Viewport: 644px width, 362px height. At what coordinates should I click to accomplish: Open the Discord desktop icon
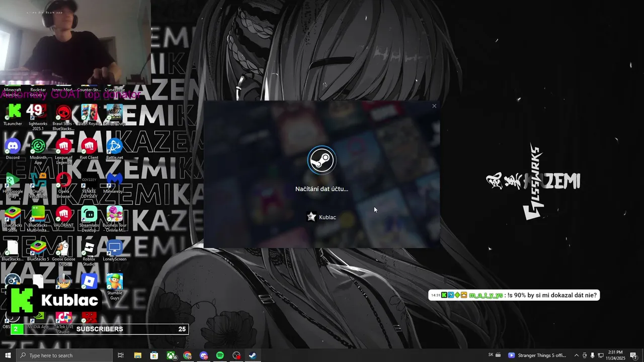pyautogui.click(x=13, y=149)
